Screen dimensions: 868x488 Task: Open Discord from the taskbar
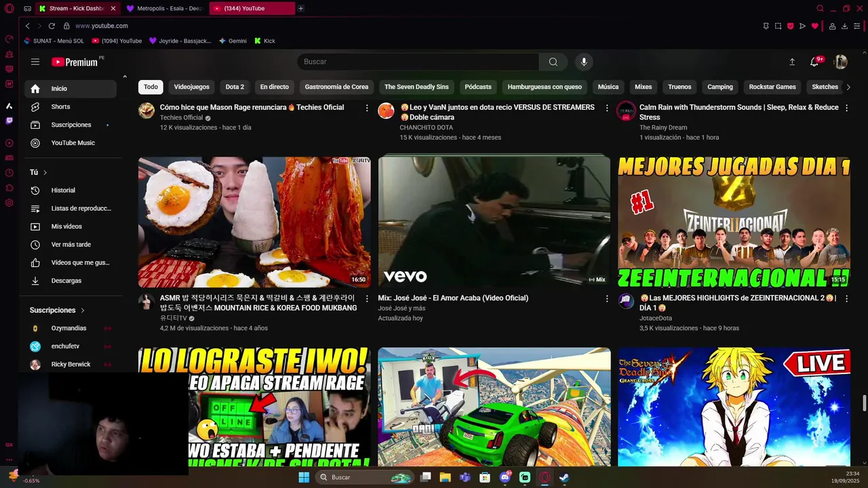(505, 477)
